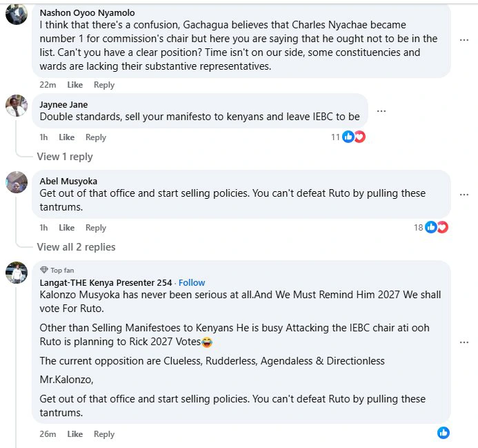
Task: Open options menu on Nashon Oyoo Nyamolo's comment
Action: coord(464,40)
